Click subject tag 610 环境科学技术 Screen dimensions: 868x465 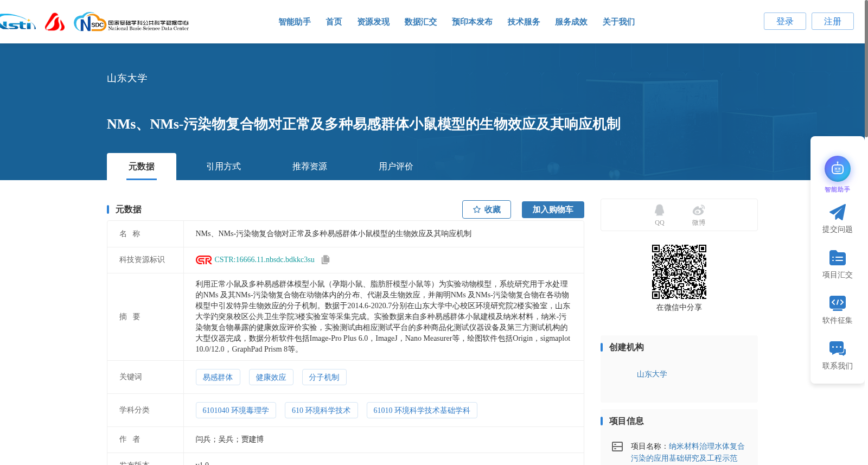pyautogui.click(x=321, y=410)
